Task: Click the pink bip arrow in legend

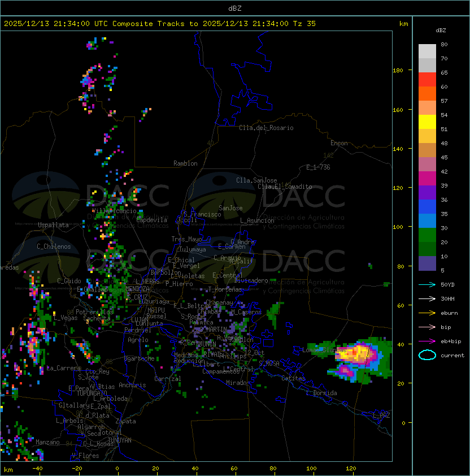Action: point(427,327)
